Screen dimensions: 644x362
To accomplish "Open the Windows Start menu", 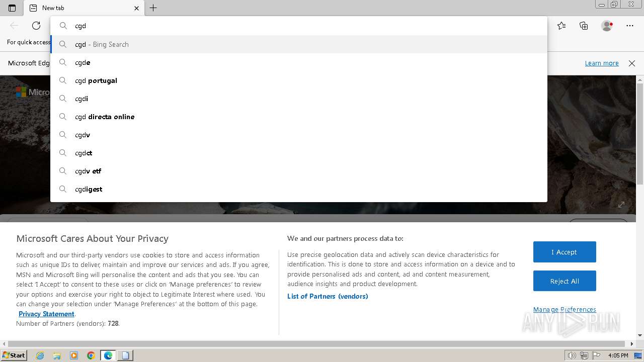I will pyautogui.click(x=14, y=355).
